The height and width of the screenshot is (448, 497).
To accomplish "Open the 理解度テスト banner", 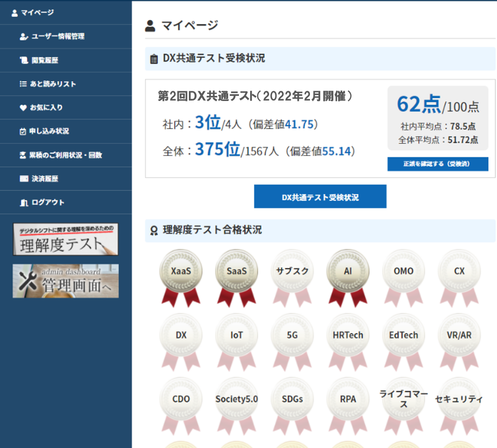I will click(x=65, y=239).
